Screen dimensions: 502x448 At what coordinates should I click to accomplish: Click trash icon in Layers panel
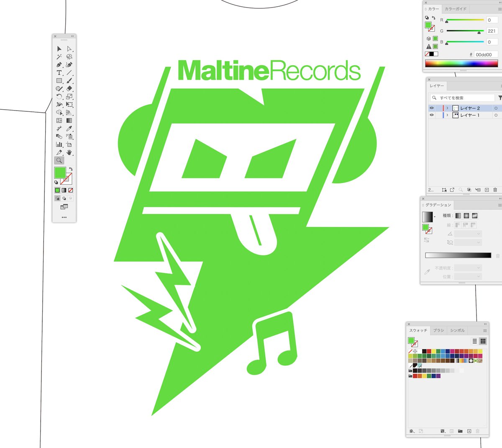coord(495,190)
